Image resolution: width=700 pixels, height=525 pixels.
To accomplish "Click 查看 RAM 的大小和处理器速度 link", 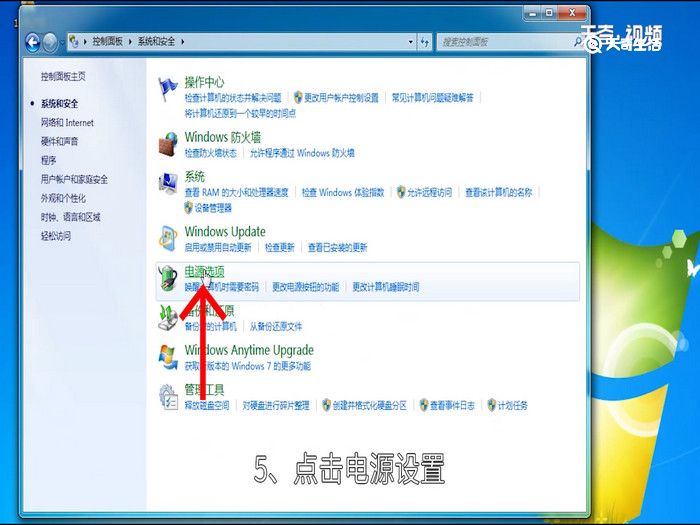I will coord(237,192).
